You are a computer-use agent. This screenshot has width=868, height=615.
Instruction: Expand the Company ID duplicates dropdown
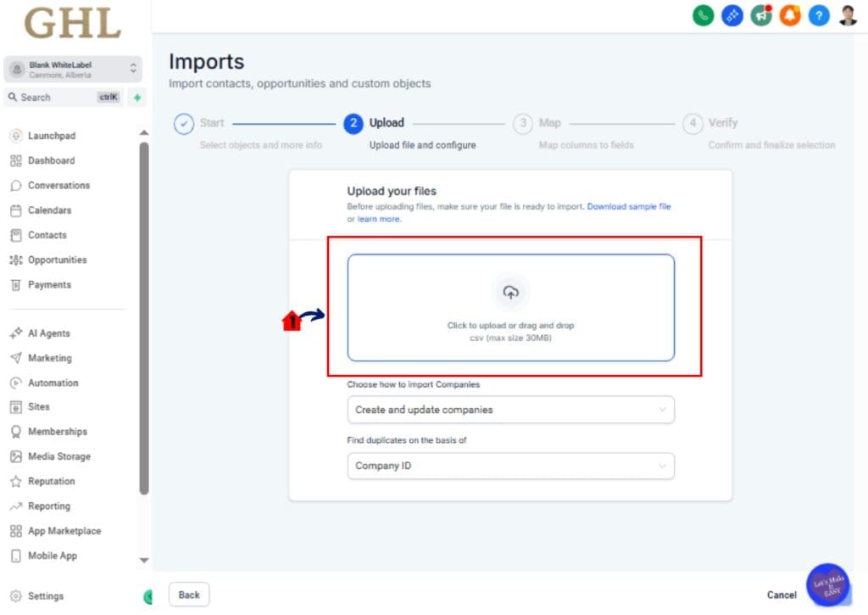point(510,466)
